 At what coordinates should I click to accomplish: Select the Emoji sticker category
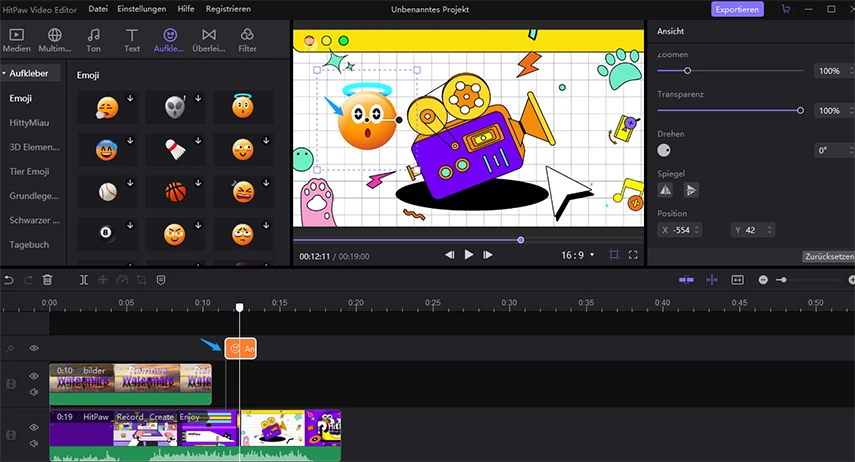(21, 98)
